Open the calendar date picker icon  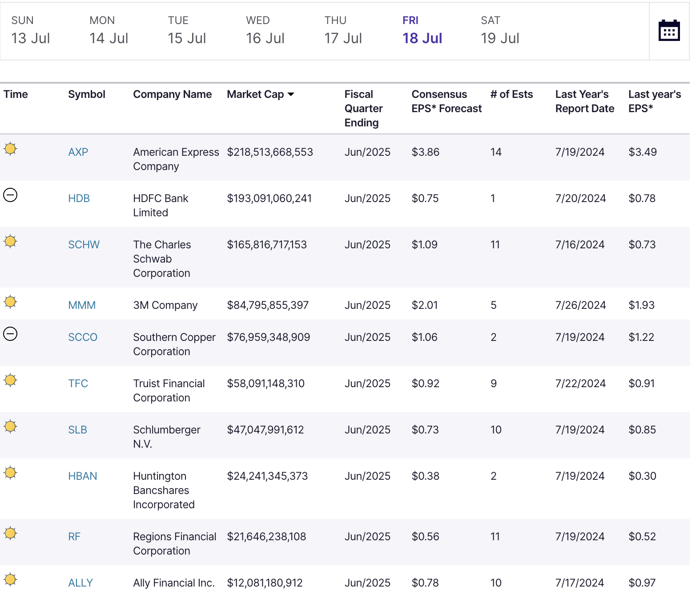pos(669,30)
